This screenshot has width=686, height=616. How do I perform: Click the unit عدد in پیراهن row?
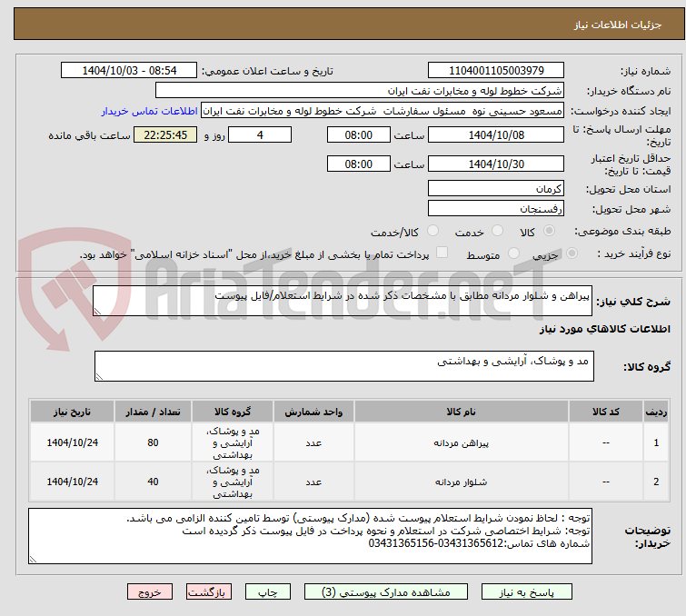(x=313, y=442)
